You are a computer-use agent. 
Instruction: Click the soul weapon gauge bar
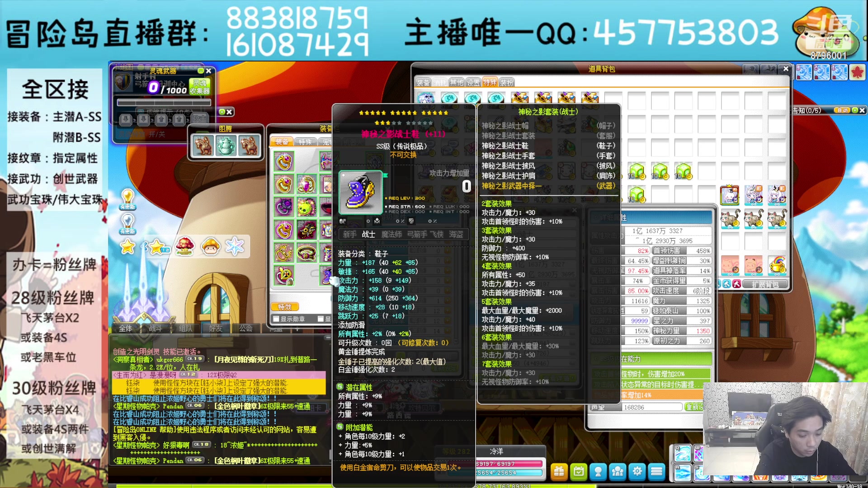[164, 103]
